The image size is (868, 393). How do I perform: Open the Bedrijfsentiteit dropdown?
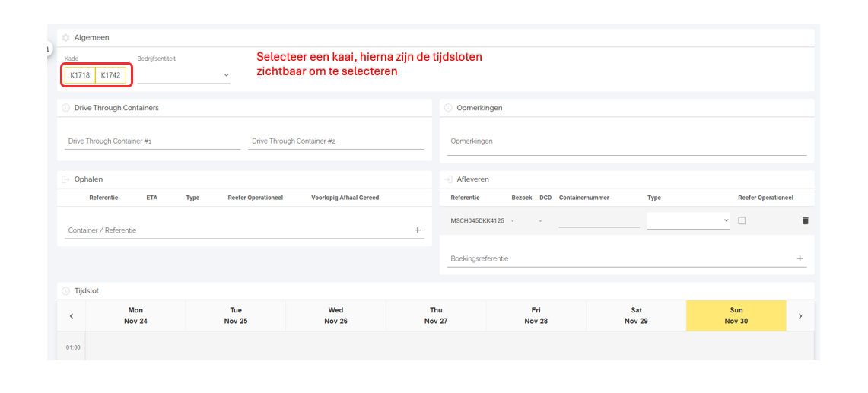pyautogui.click(x=183, y=75)
